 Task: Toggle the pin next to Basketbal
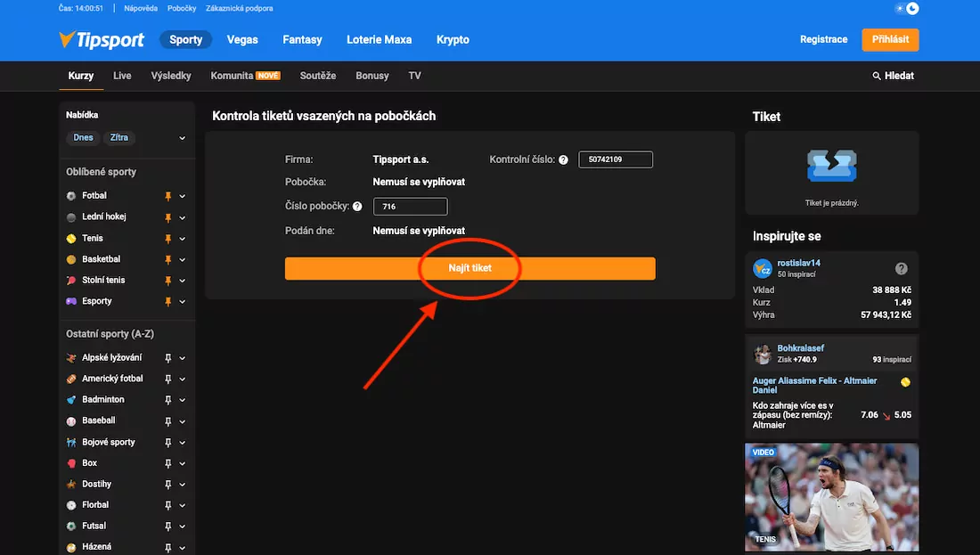(x=167, y=259)
